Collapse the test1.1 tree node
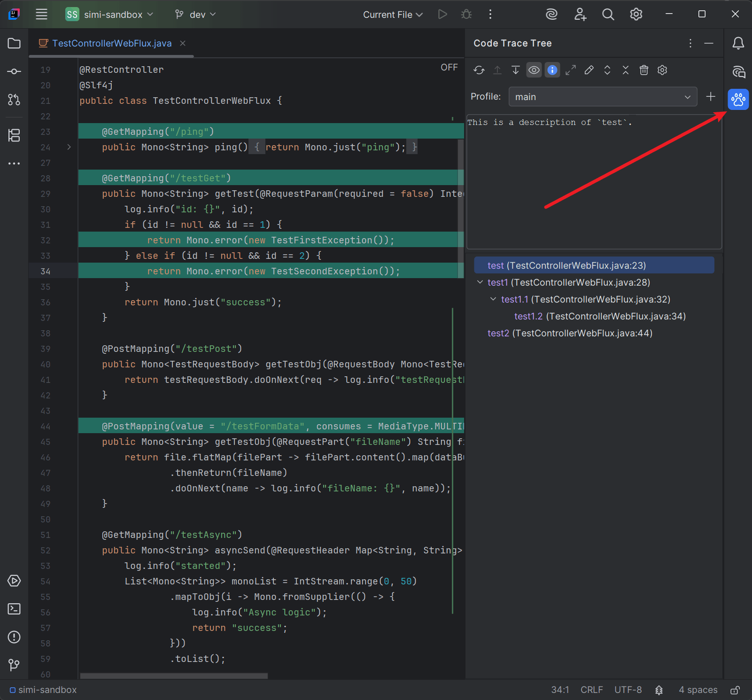The height and width of the screenshot is (700, 752). (x=493, y=299)
